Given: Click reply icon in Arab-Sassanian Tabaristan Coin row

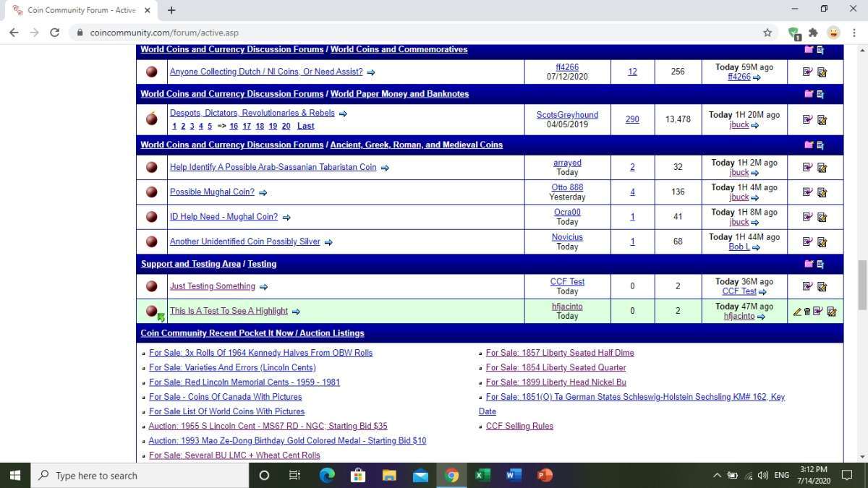Looking at the screenshot, I should (x=807, y=168).
